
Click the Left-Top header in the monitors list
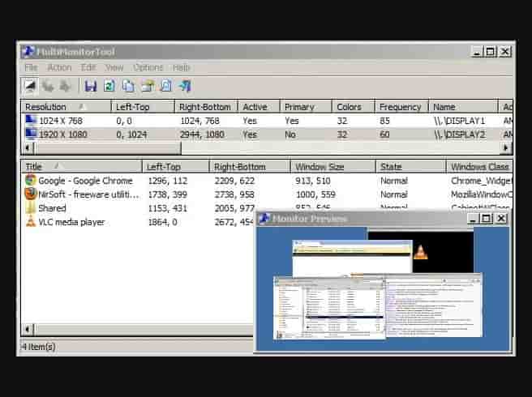tap(143, 107)
